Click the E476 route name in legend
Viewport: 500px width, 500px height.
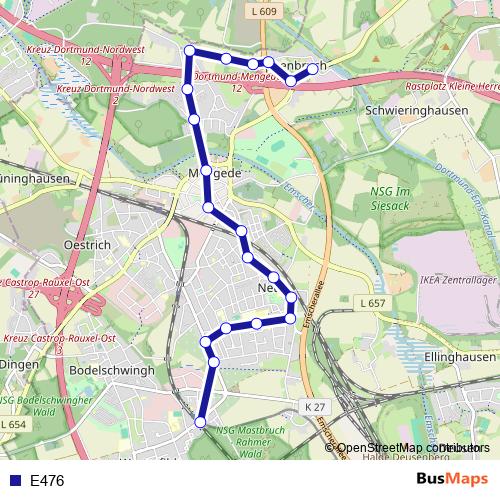(47, 481)
